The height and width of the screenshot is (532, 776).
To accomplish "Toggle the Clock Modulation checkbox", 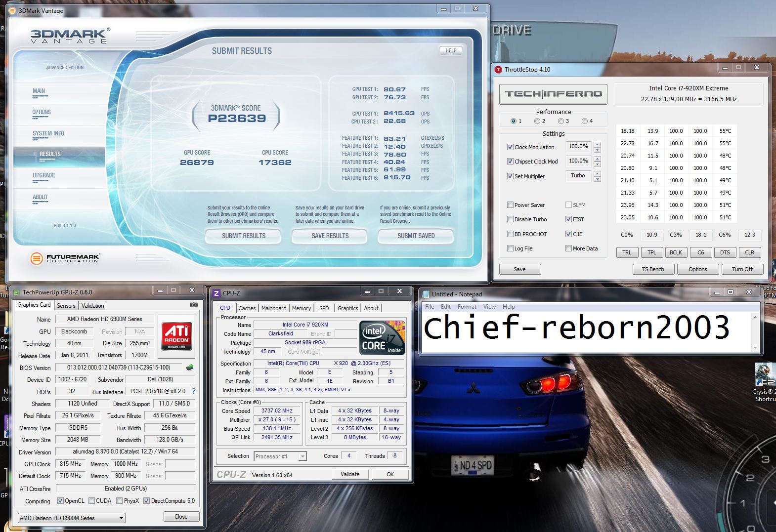I will click(x=510, y=147).
